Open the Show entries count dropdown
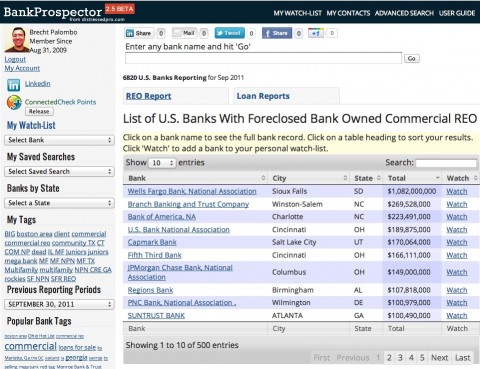 tap(162, 163)
